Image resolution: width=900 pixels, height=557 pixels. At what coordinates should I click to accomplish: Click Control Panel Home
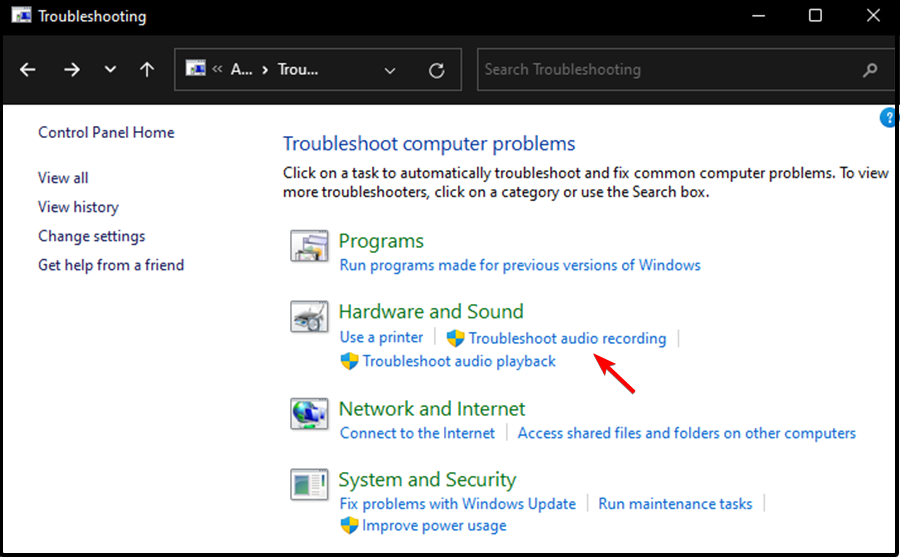106,132
